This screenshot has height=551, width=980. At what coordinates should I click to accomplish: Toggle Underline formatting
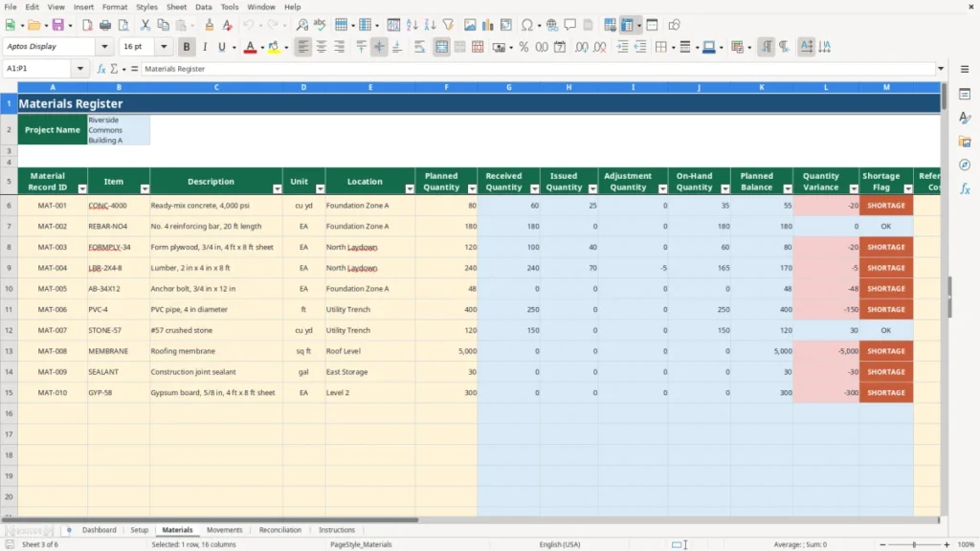click(x=221, y=47)
